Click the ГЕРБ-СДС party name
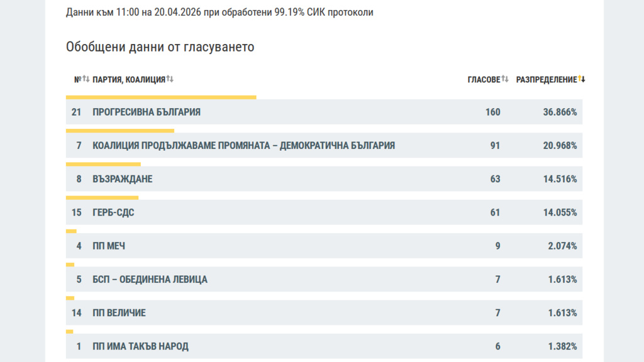Screen dimensions: 644x362 coord(113,212)
